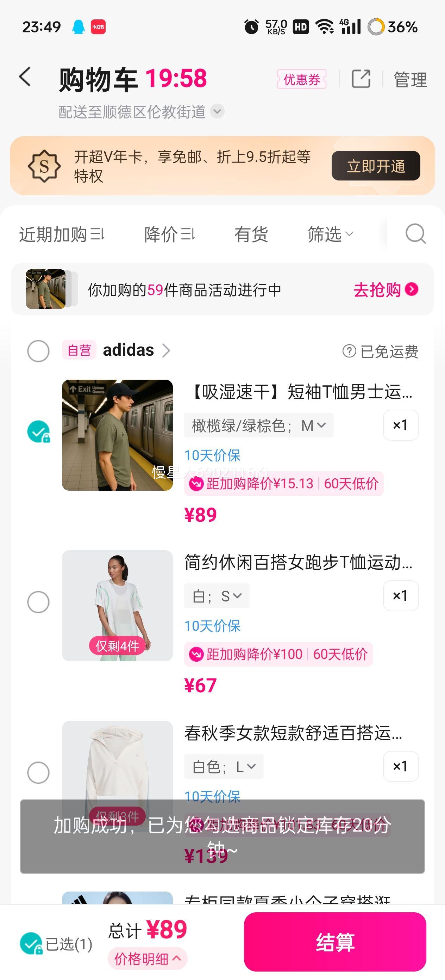Switch to the 有货 tab

(251, 234)
